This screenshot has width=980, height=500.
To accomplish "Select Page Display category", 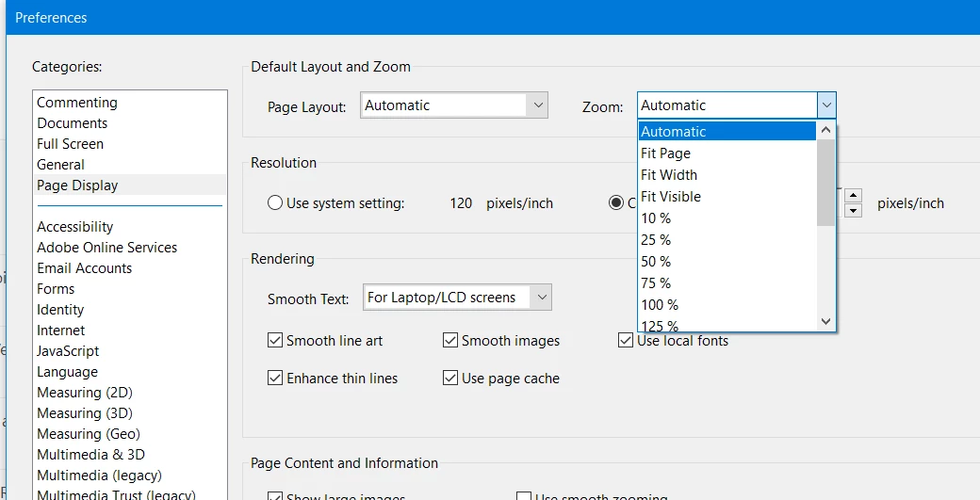I will click(77, 185).
